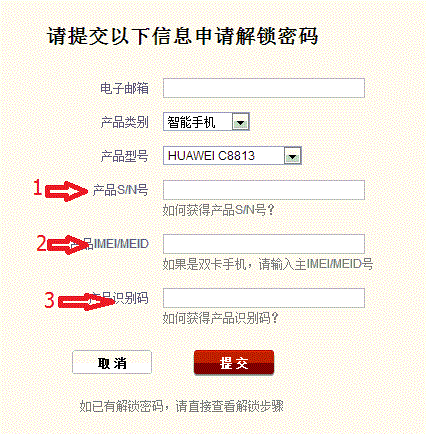Click the 取消 cancel button
Screen dimensions: 426x434
112,362
